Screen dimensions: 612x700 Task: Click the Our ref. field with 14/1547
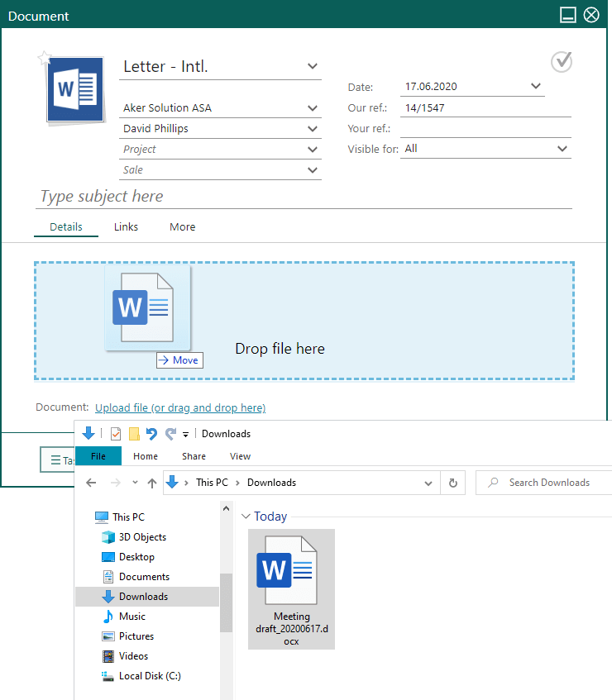pos(485,108)
